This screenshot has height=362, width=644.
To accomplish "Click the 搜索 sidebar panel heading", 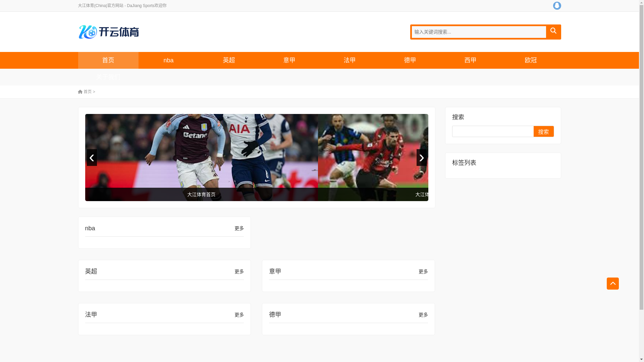I will [458, 117].
